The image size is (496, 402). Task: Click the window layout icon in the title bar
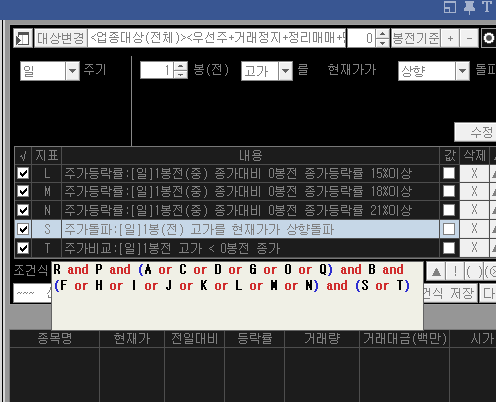[450, 7]
